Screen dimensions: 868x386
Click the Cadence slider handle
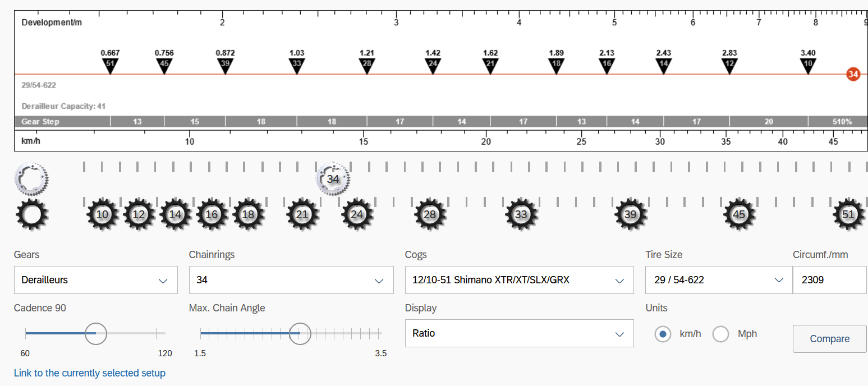[x=95, y=333]
